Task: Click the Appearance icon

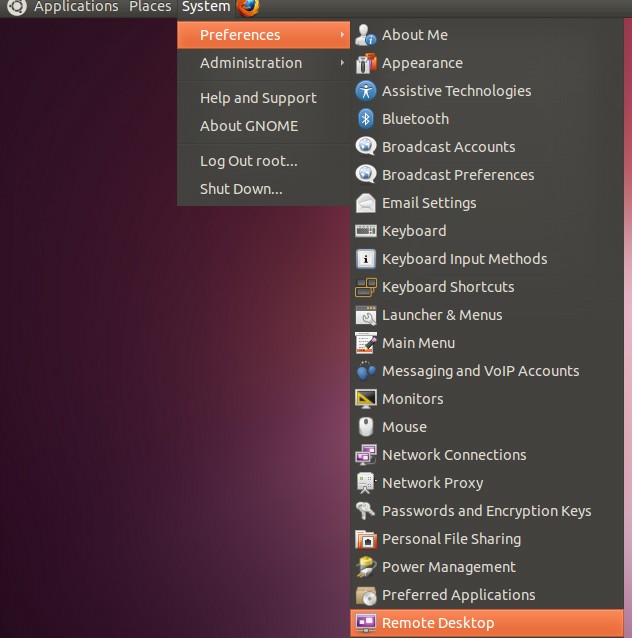Action: pos(365,63)
